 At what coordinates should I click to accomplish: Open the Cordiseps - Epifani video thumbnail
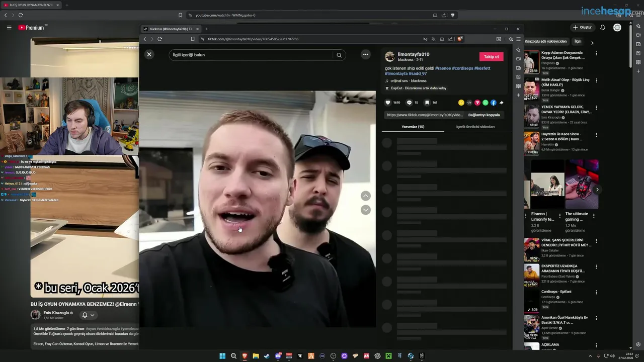532,301
